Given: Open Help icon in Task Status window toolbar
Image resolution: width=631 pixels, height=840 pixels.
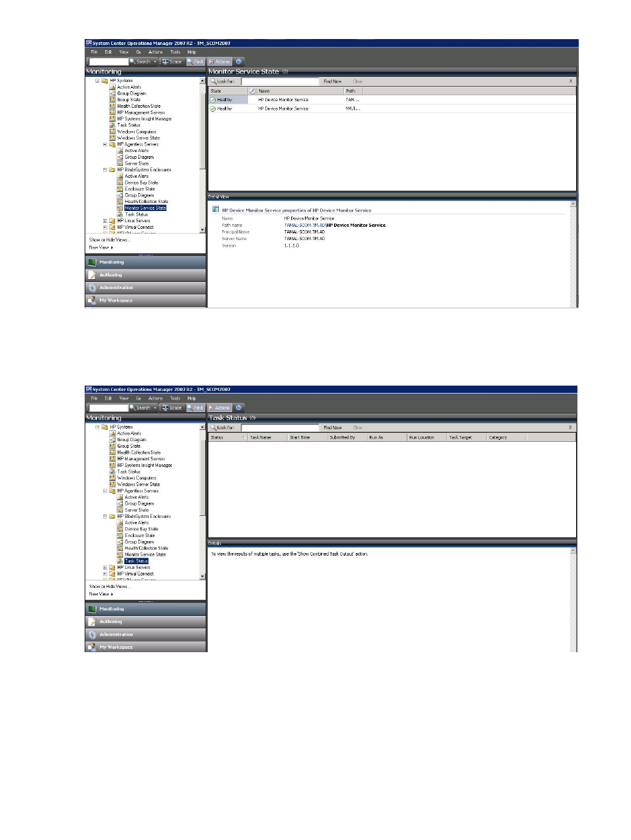Looking at the screenshot, I should tap(239, 407).
